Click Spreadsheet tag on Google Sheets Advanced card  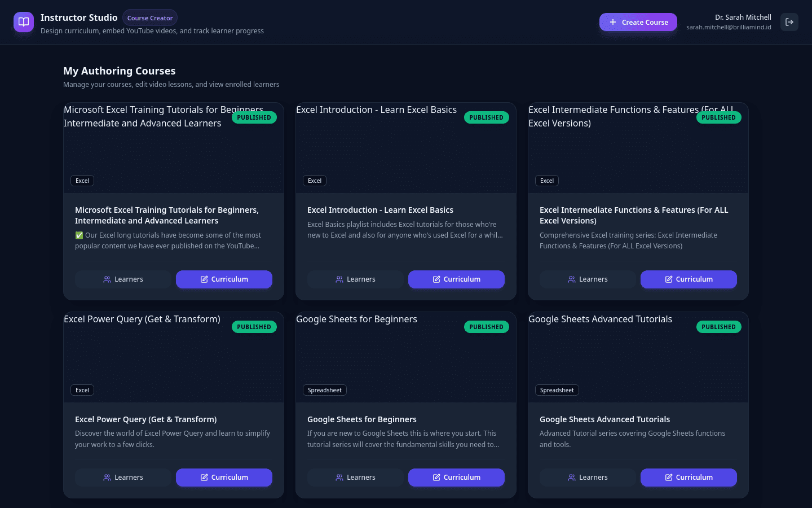557,390
